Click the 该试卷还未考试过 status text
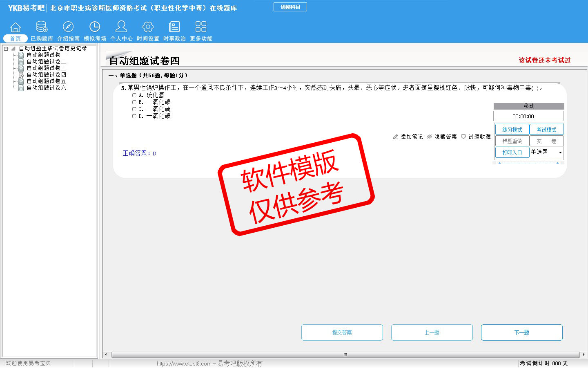 coord(545,60)
